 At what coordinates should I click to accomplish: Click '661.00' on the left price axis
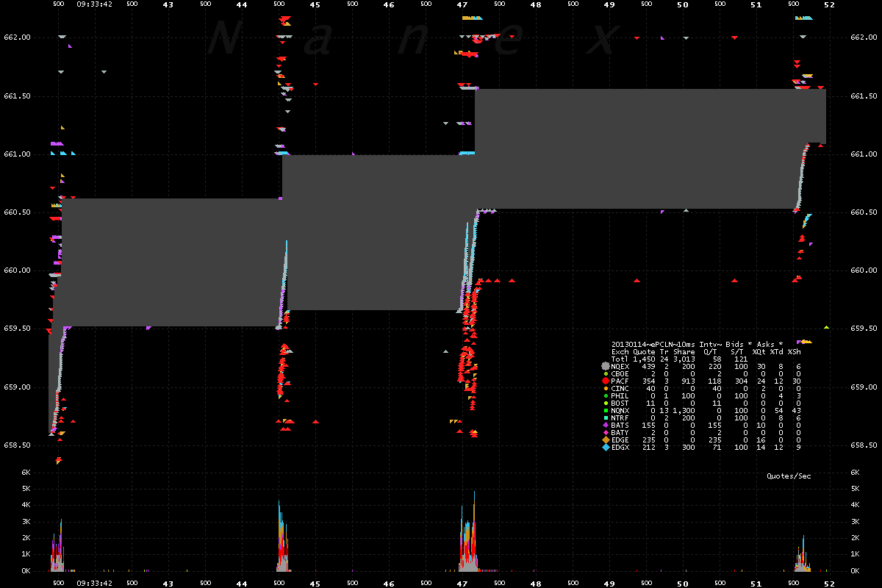[18, 154]
